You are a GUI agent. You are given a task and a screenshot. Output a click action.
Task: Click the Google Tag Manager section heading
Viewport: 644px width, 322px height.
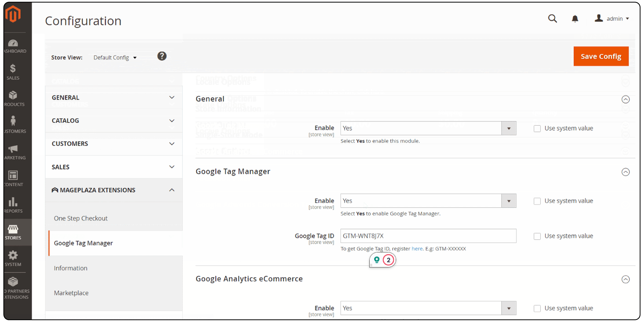click(x=233, y=172)
